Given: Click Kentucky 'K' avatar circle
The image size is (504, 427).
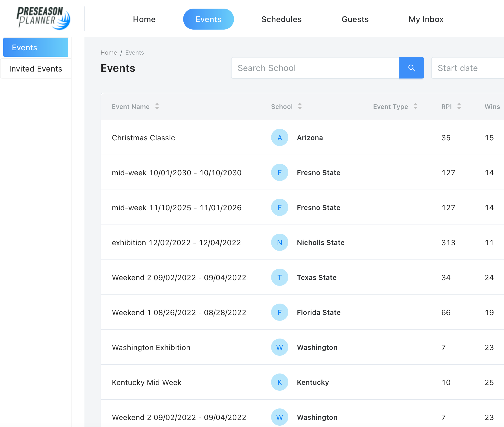Looking at the screenshot, I should (x=280, y=382).
